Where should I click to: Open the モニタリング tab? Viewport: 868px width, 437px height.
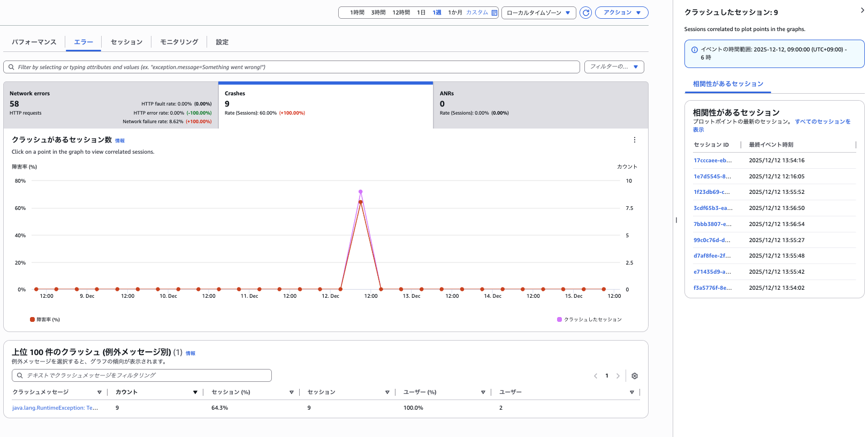pyautogui.click(x=179, y=42)
